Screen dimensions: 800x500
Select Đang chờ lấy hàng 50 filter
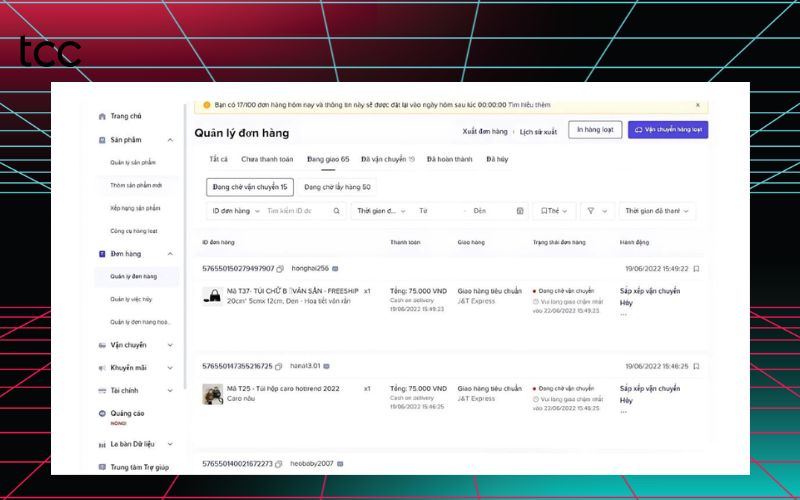(x=337, y=187)
